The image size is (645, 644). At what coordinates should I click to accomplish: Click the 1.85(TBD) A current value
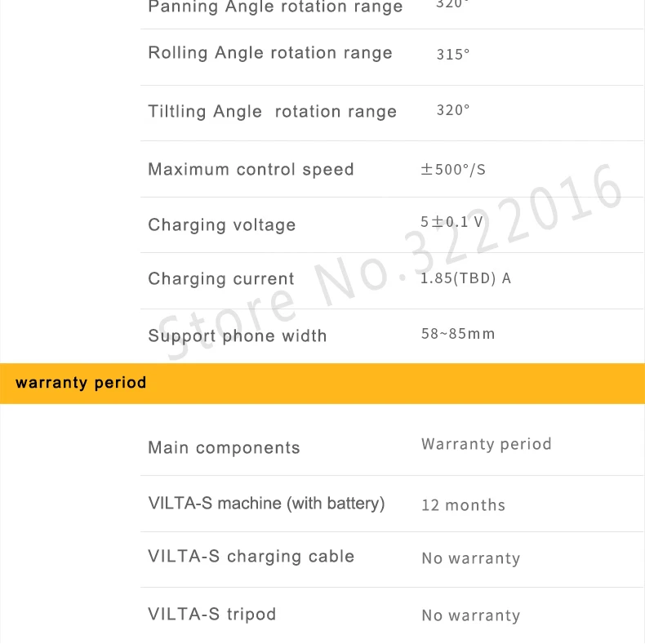(465, 278)
